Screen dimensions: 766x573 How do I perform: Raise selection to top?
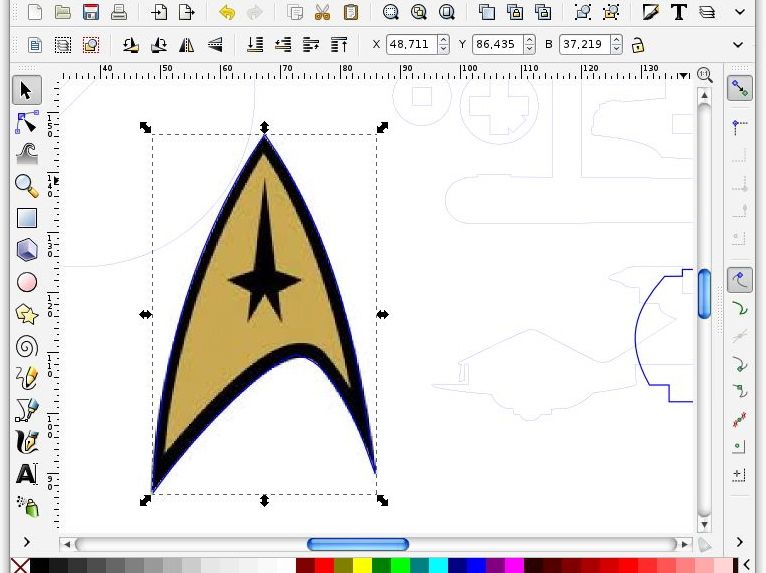339,45
